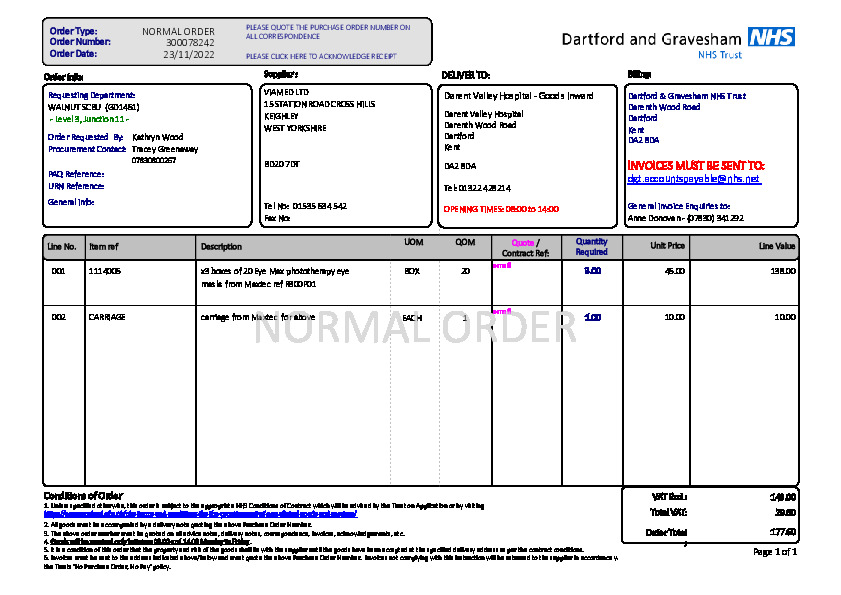Click 'Please click here to acknowledge receipt'
841x595 pixels.
pos(320,57)
